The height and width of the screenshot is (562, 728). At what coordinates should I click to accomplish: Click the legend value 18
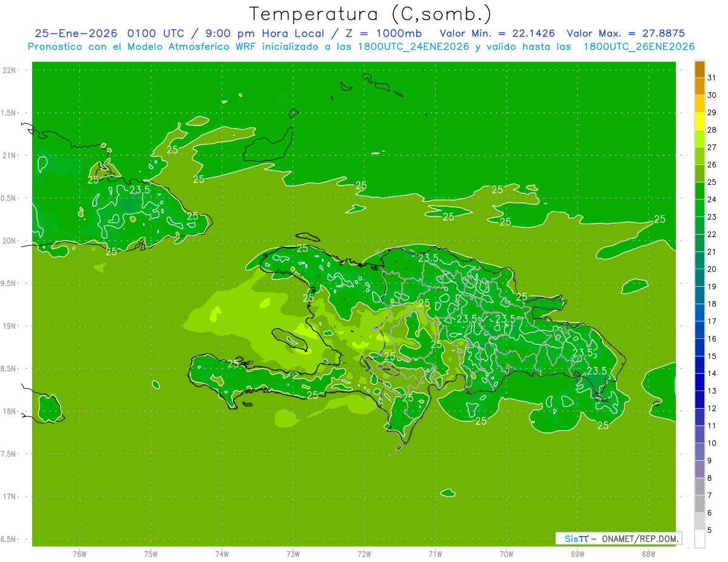pyautogui.click(x=712, y=304)
